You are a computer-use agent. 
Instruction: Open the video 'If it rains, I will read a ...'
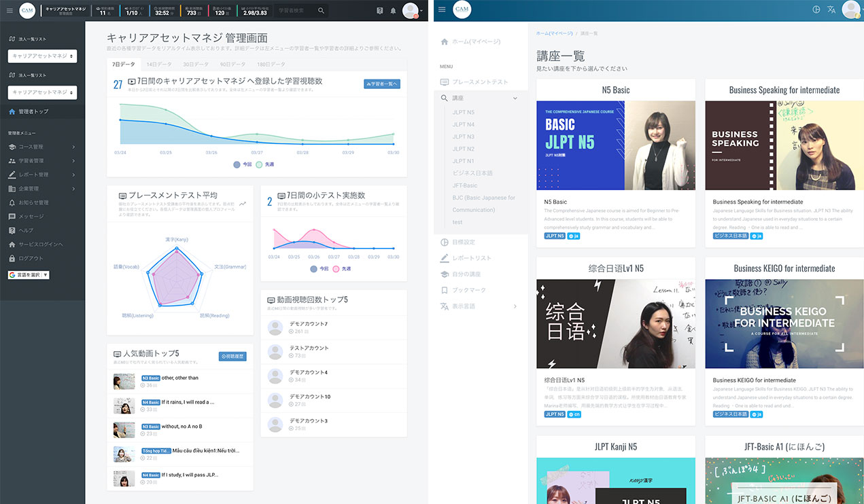pyautogui.click(x=188, y=402)
